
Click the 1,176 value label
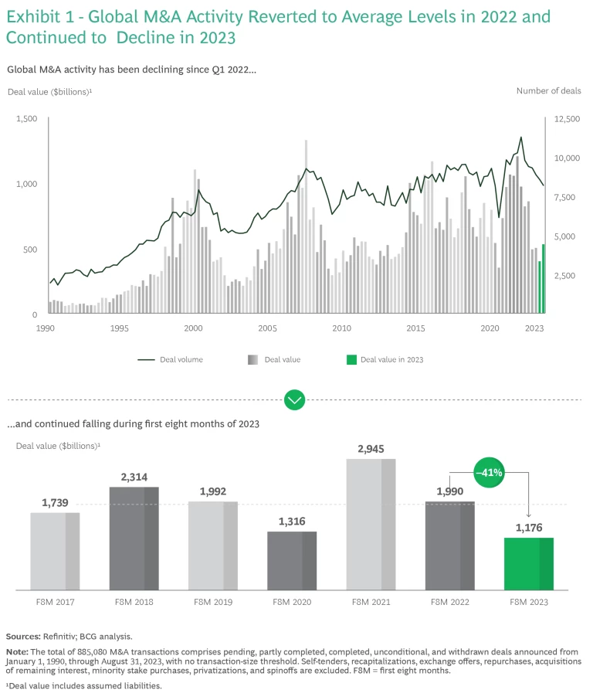tap(529, 527)
